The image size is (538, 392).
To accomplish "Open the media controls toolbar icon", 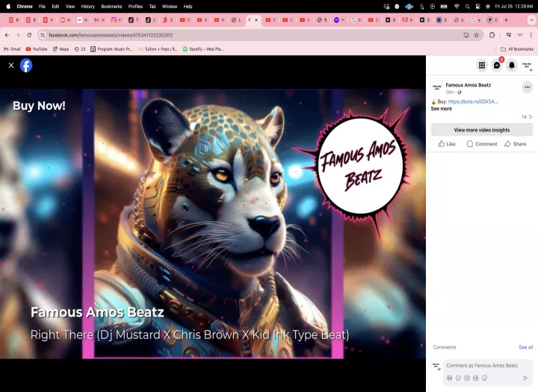I will pyautogui.click(x=509, y=35).
